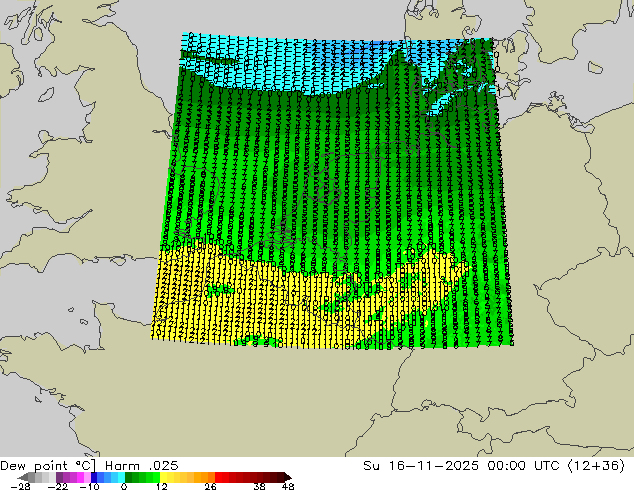The width and height of the screenshot is (634, 490).
Task: Click the 'Harm .025' model label
Action: pyautogui.click(x=142, y=466)
